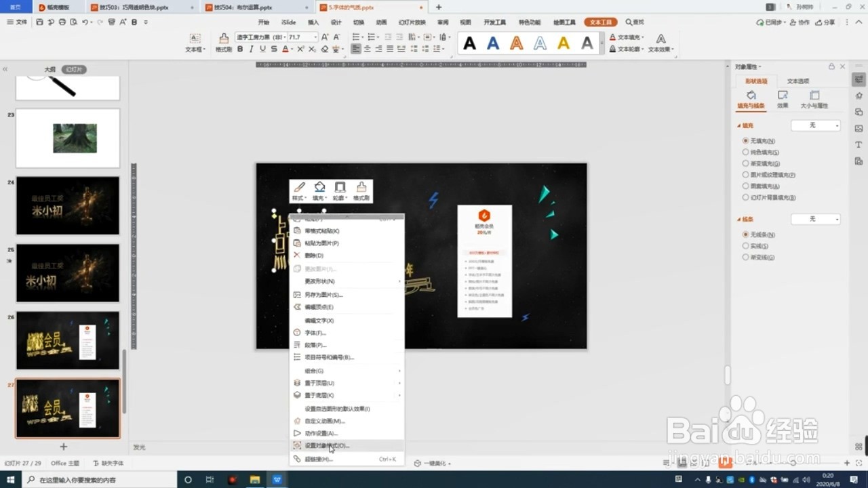The image size is (868, 488).
Task: Open the Text Tools (文本工具) ribbon tab
Action: [x=601, y=22]
